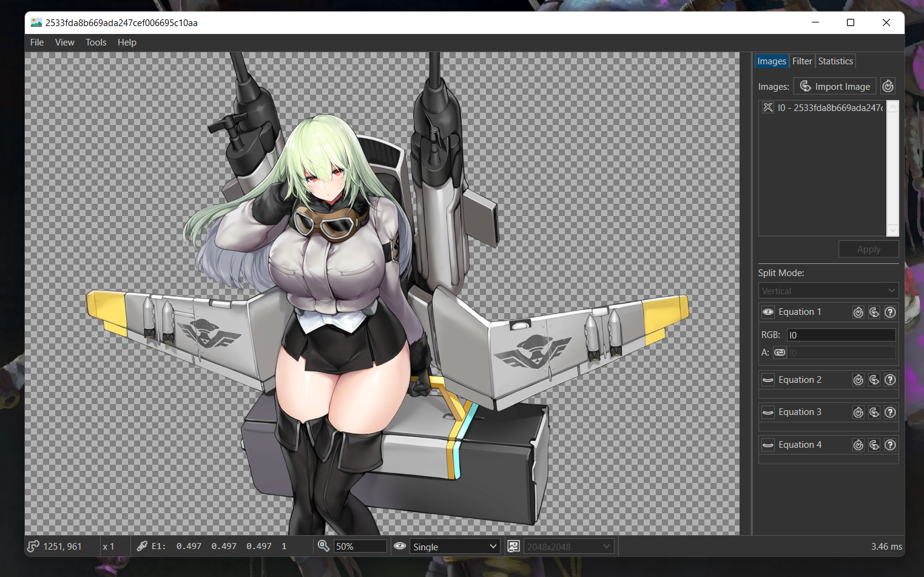Open Equation 1 help question mark

(890, 312)
